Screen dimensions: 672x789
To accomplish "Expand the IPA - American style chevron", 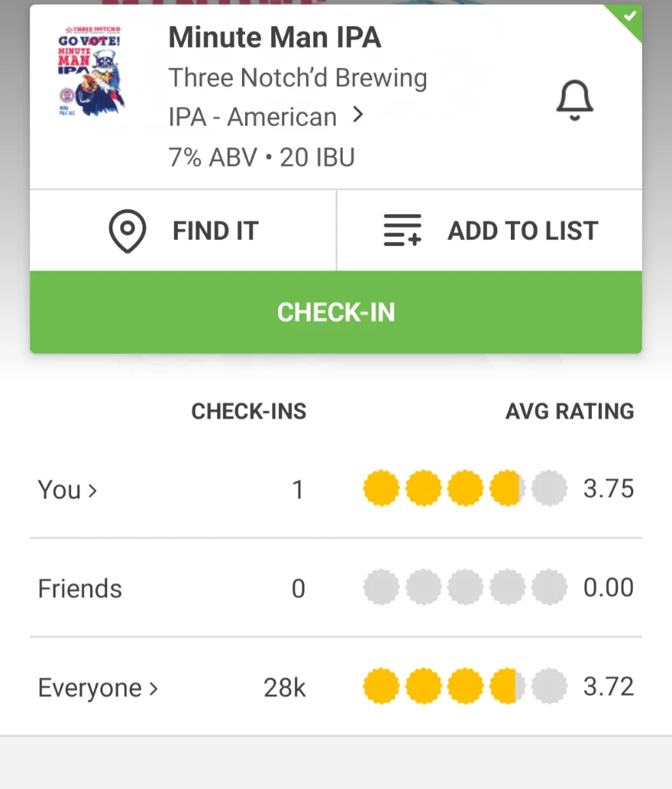I will coord(358,116).
